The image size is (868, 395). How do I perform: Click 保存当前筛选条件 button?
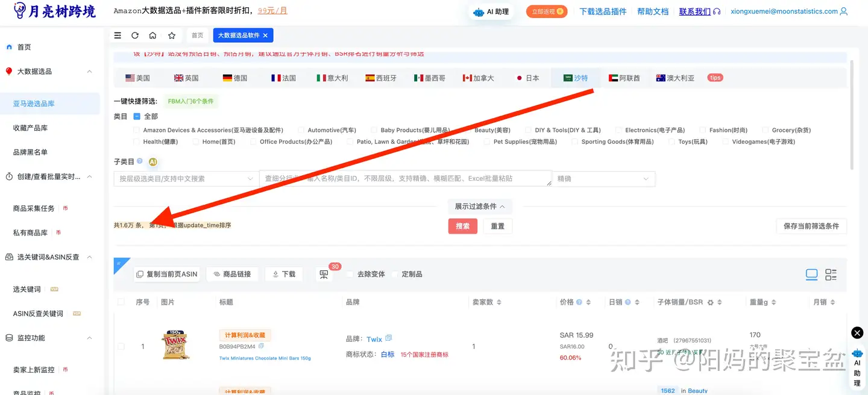point(811,226)
